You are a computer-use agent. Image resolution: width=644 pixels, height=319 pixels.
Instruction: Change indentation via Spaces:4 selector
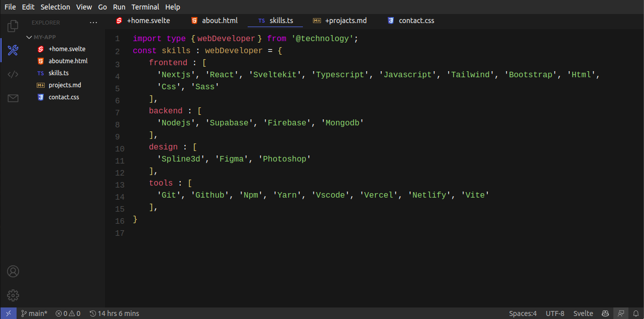tap(522, 313)
